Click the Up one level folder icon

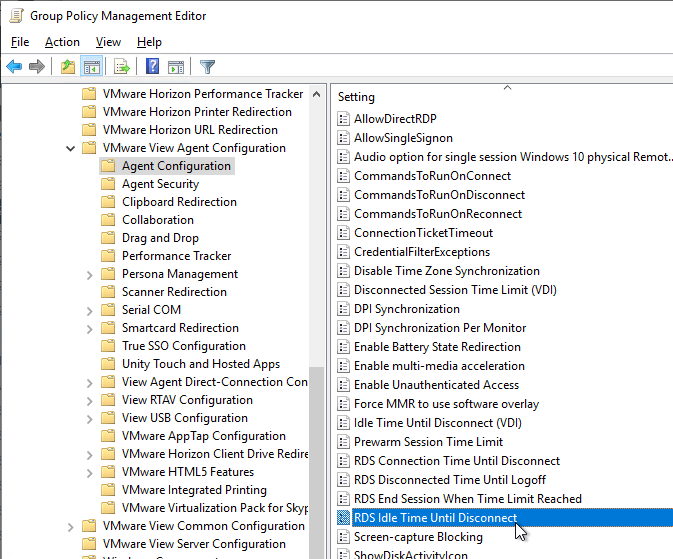click(68, 67)
